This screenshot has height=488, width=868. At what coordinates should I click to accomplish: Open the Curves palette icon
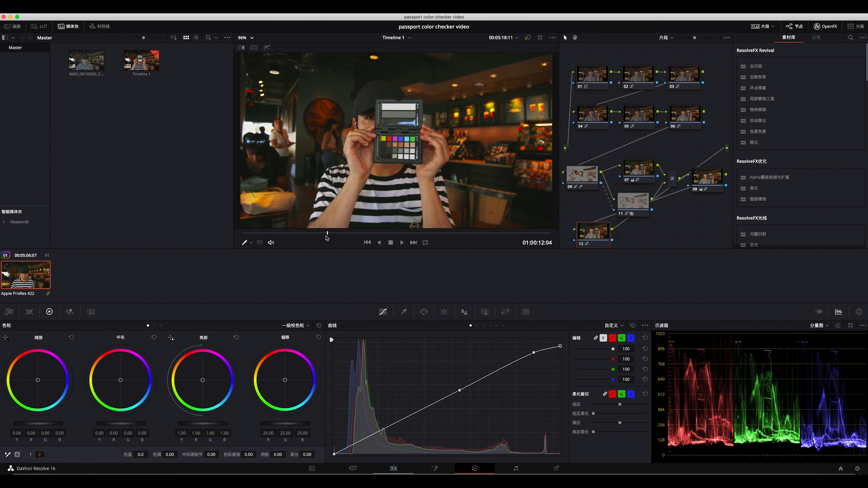click(383, 312)
